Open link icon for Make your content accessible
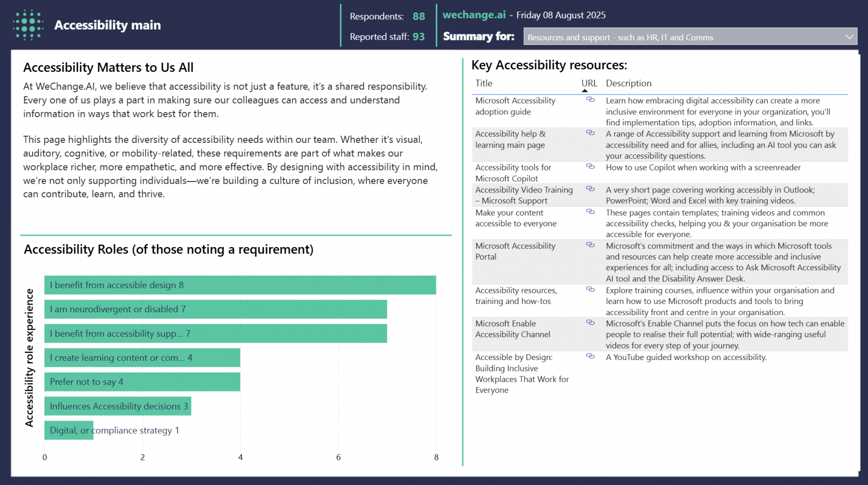This screenshot has height=485, width=868. 590,212
